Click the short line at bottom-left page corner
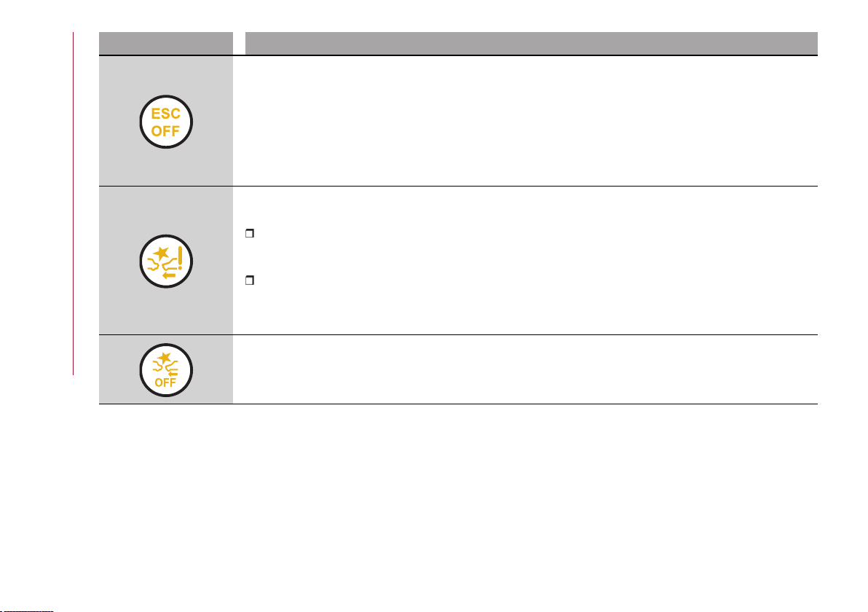This screenshot has width=868, height=612. [26, 611]
